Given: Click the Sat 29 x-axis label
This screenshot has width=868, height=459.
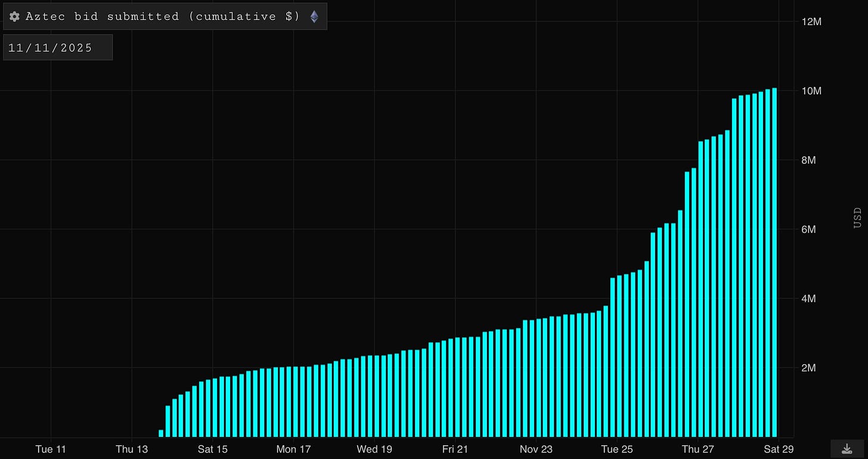Looking at the screenshot, I should [779, 449].
